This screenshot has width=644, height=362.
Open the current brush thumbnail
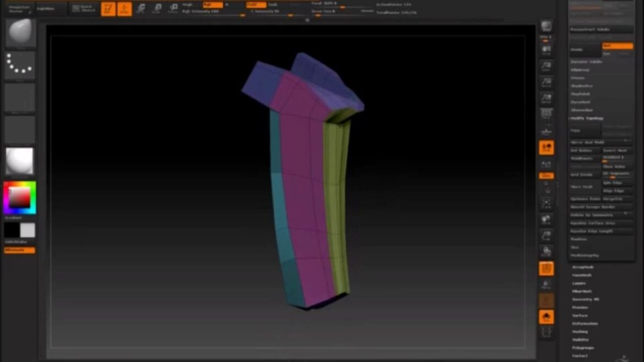[x=20, y=33]
